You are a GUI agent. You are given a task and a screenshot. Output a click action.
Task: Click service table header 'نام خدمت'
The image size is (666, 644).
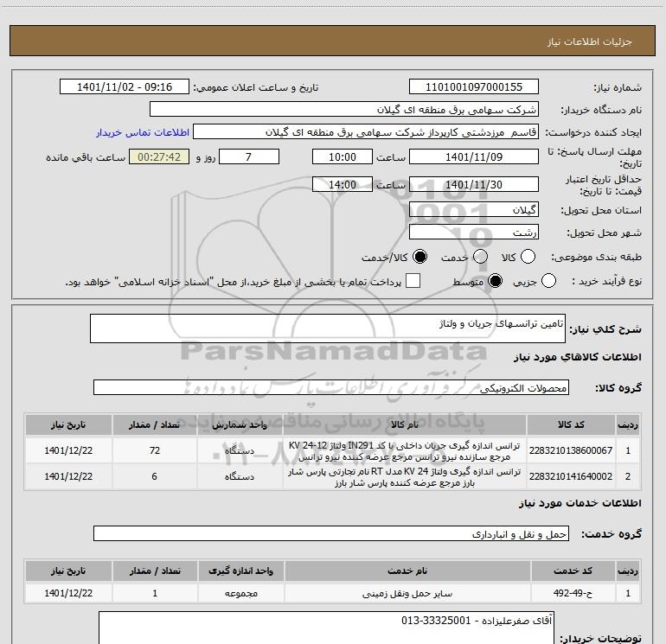tap(407, 571)
